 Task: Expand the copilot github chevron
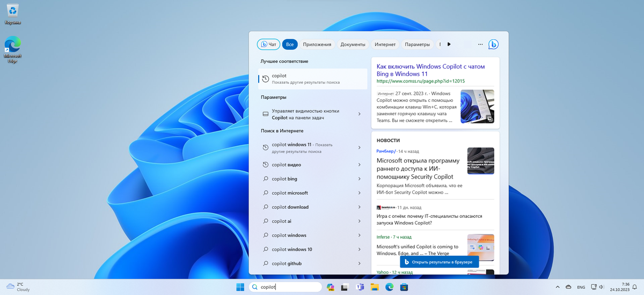coord(359,263)
